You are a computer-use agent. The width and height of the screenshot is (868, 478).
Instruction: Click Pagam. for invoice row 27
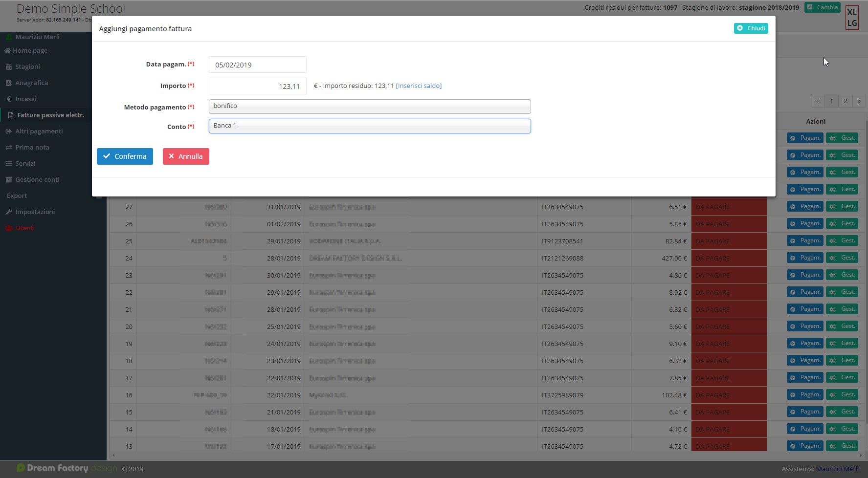click(805, 206)
